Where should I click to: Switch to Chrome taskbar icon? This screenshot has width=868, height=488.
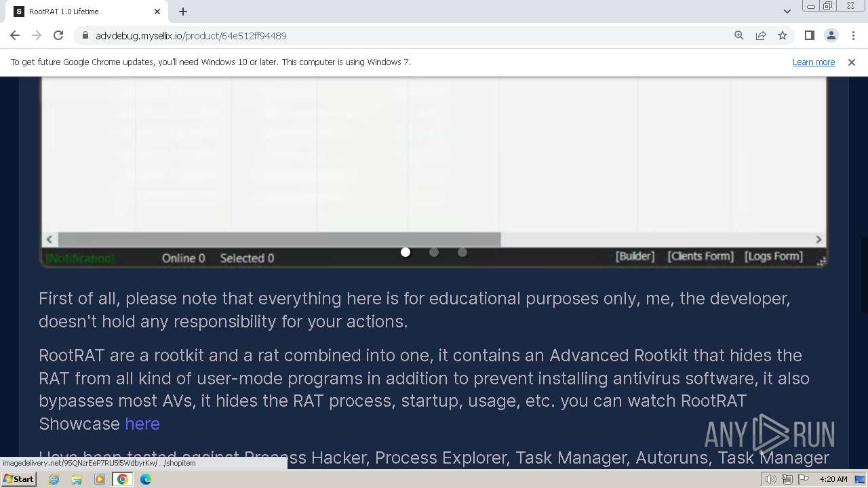tap(123, 479)
